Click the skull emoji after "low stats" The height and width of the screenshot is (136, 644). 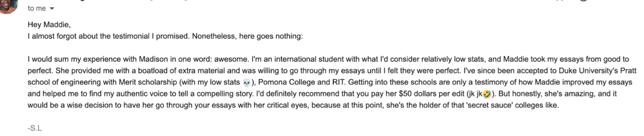tap(247, 83)
